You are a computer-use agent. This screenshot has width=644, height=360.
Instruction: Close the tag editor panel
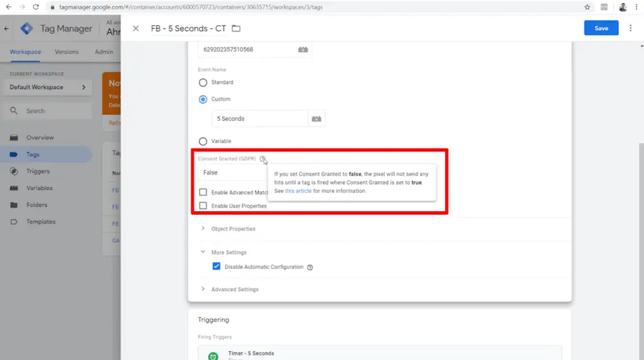tap(136, 28)
